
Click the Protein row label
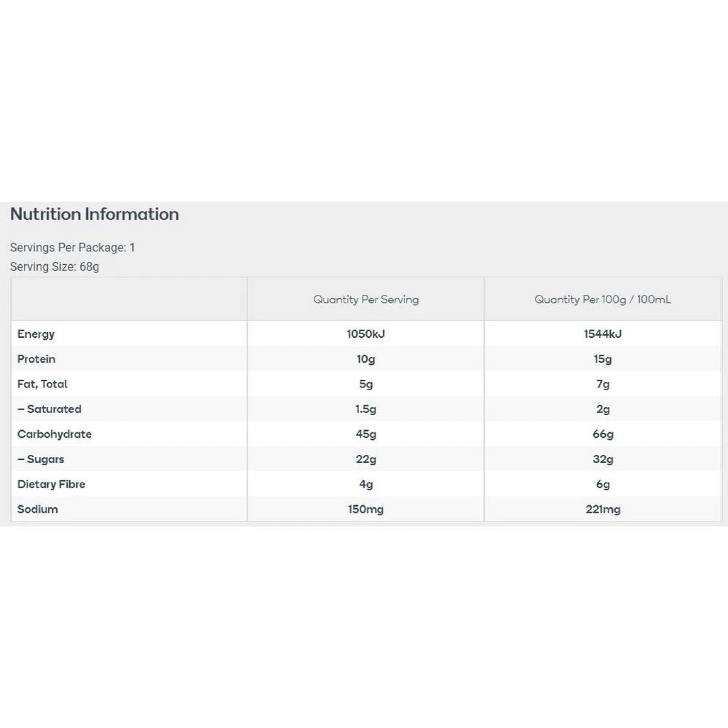point(36,359)
